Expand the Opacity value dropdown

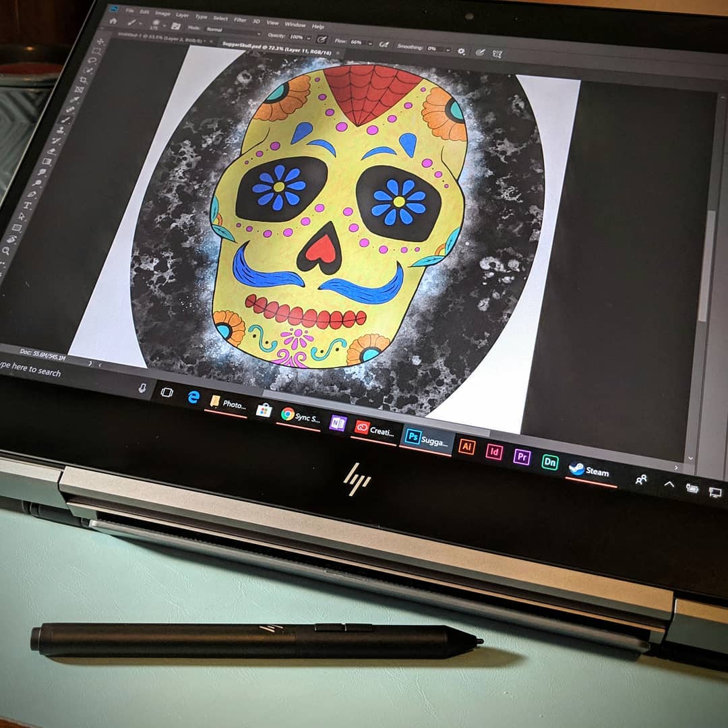[x=309, y=38]
